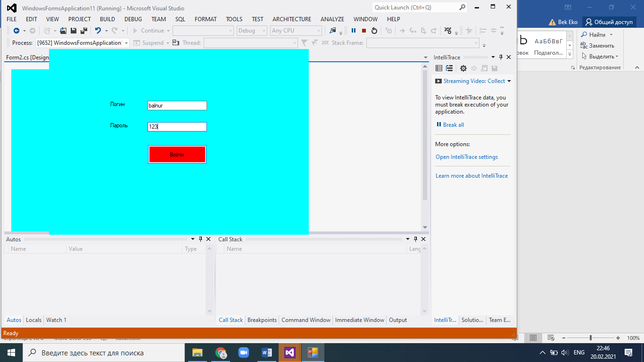Open File Explorer from the taskbar
Screen dimensions: 644x362
pos(197,353)
